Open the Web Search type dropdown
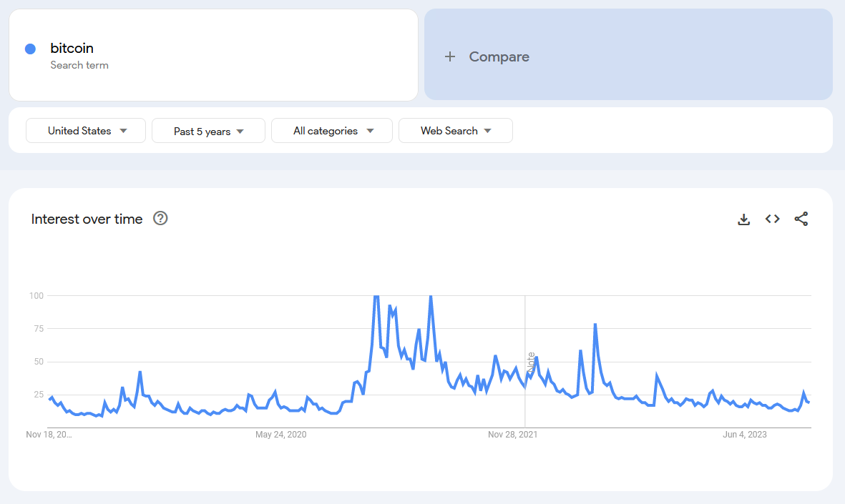845x504 pixels. [x=455, y=131]
